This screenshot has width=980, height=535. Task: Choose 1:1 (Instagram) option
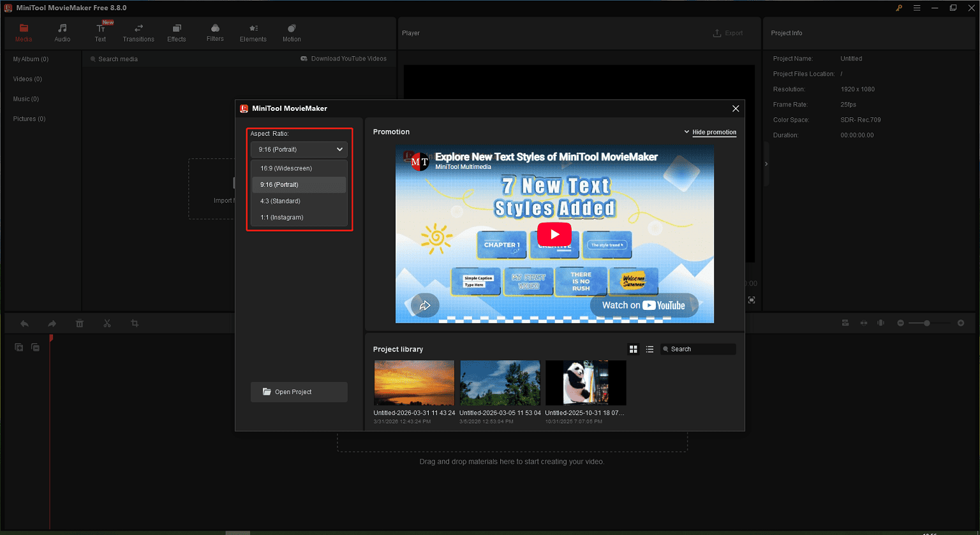[299, 217]
